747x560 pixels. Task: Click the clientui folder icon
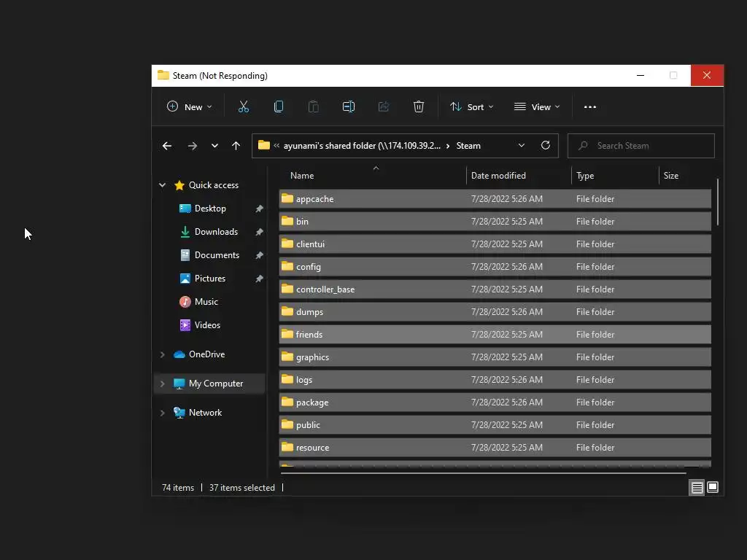click(x=287, y=244)
